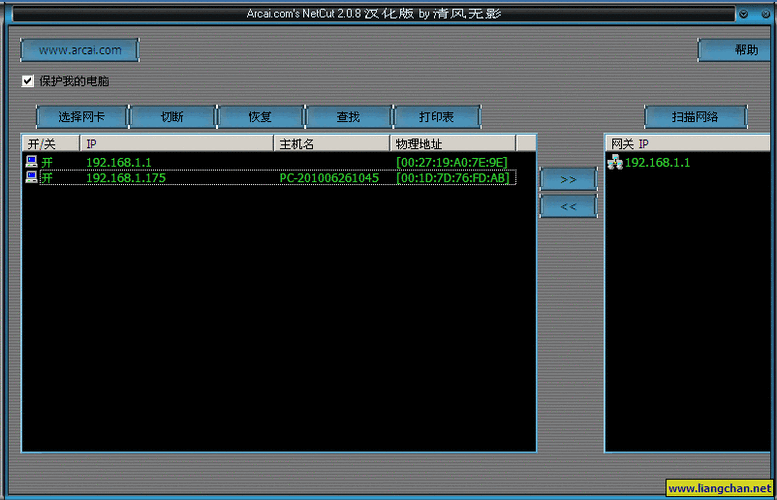This screenshot has width=777, height=500.
Task: Open the 帮助 help button
Action: coord(733,50)
